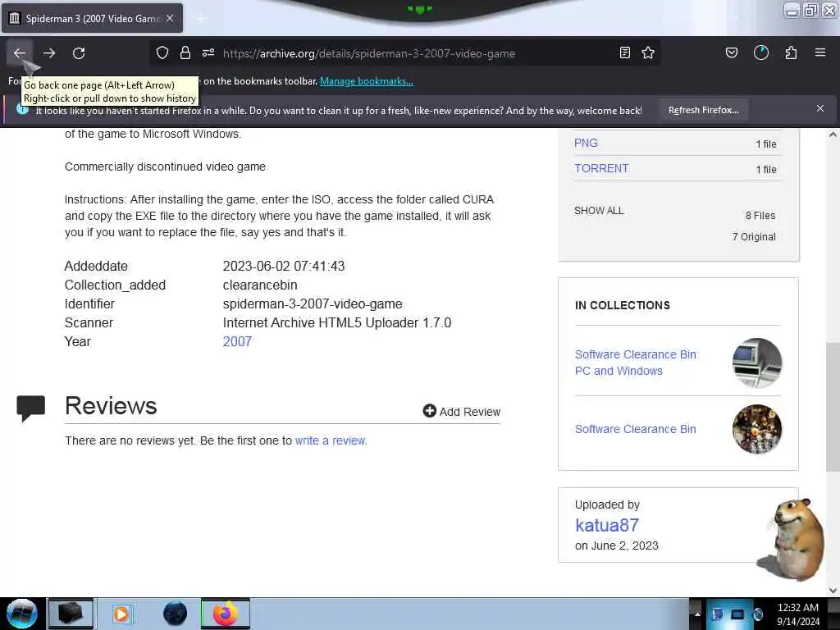Open the TORRENT download link
This screenshot has width=840, height=630.
pyautogui.click(x=601, y=168)
